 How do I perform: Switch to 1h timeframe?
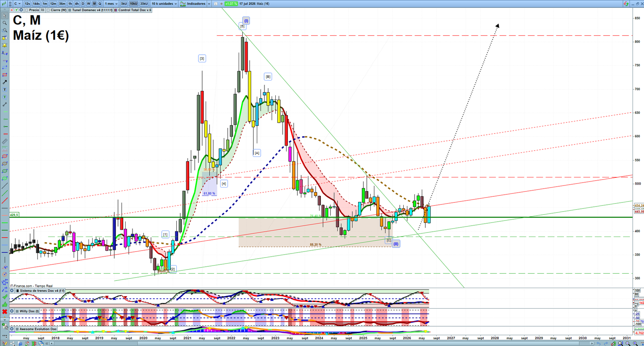coord(70,4)
